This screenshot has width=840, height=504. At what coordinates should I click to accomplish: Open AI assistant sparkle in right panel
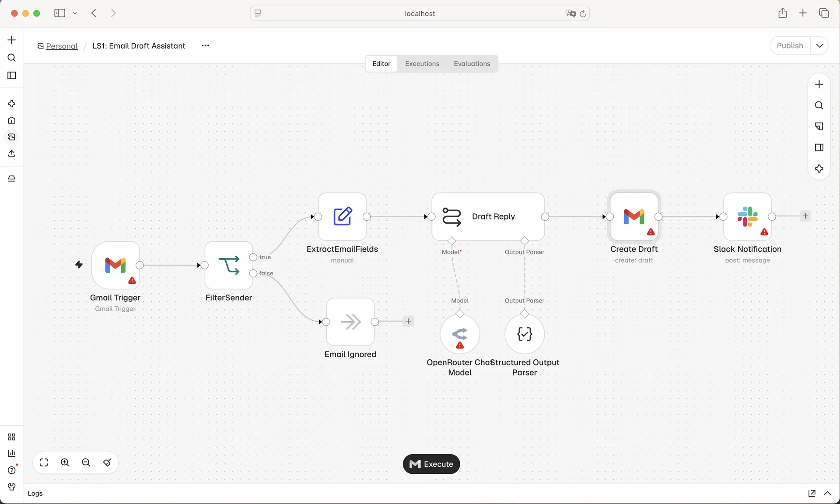click(x=819, y=169)
